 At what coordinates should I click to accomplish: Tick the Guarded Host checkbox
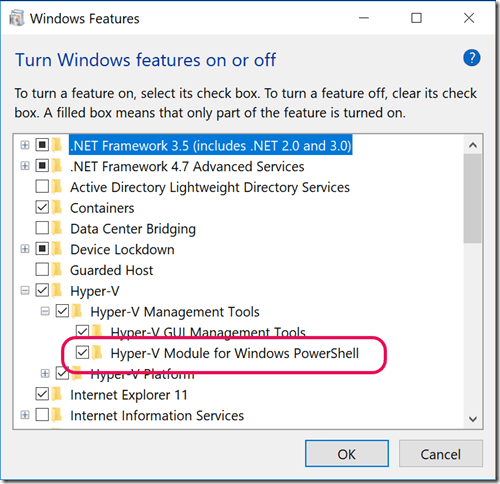[x=42, y=269]
